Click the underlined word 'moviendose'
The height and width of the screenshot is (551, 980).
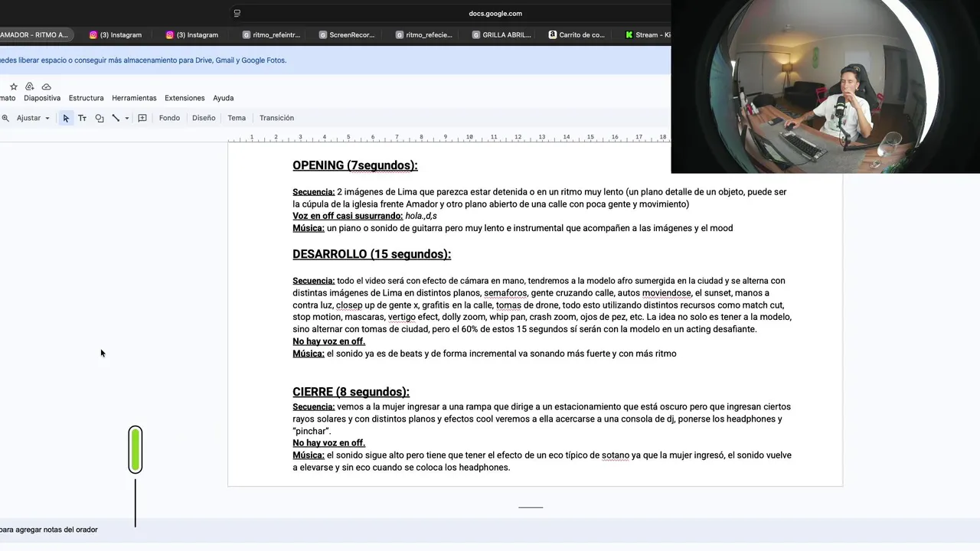(666, 293)
